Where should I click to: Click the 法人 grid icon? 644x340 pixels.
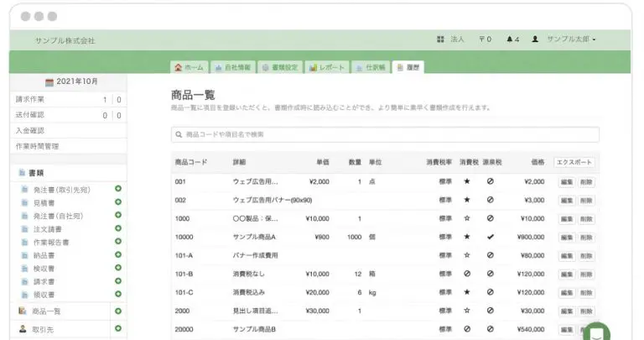440,39
